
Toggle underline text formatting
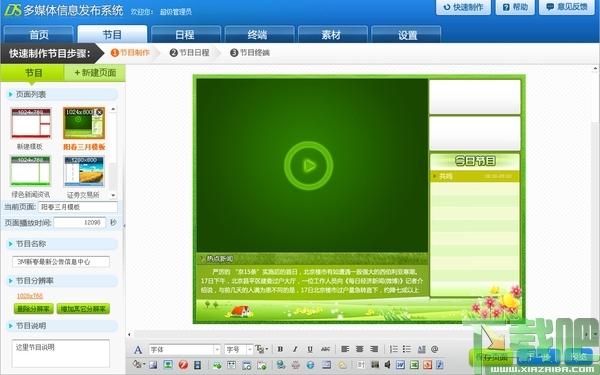(310, 349)
